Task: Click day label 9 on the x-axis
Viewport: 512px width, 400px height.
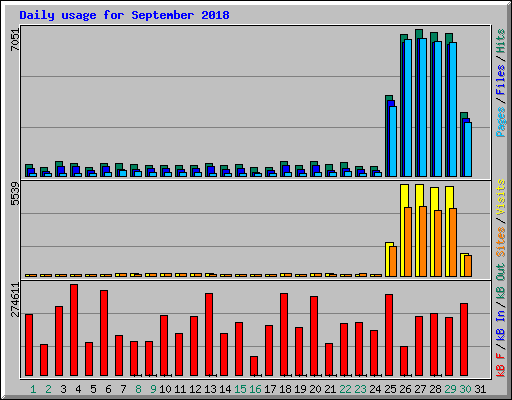Action: click(153, 389)
